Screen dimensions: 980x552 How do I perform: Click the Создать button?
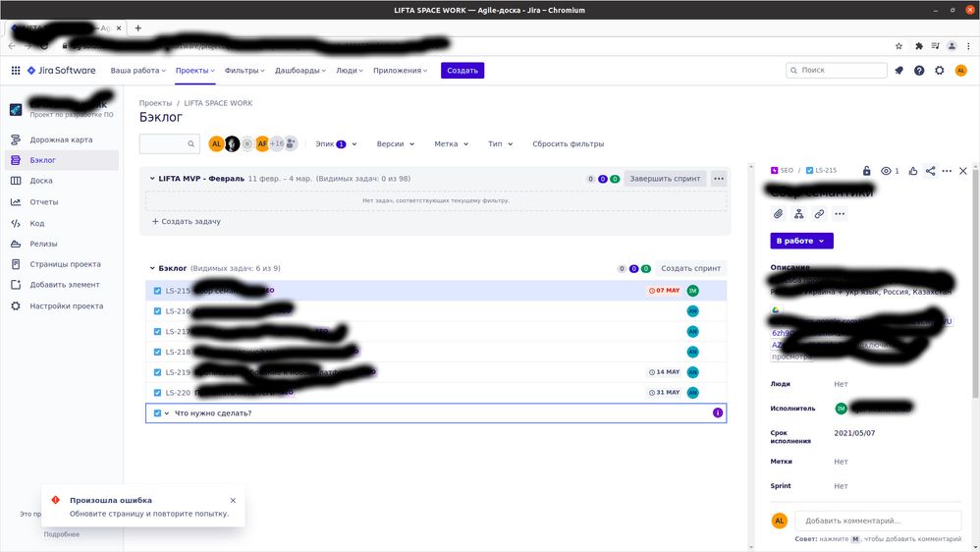[463, 71]
